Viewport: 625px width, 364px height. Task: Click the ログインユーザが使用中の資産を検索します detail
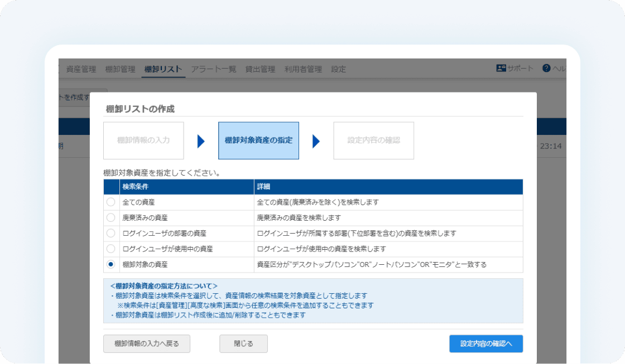coord(321,249)
